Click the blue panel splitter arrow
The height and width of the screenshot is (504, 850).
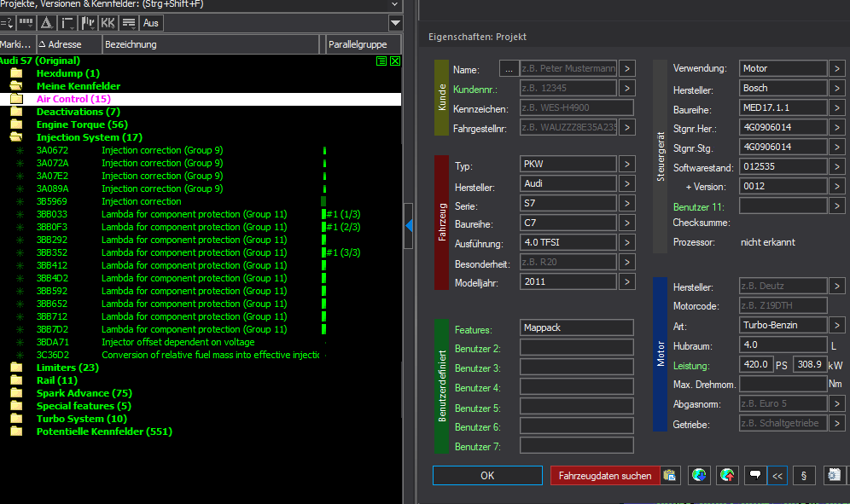point(409,225)
